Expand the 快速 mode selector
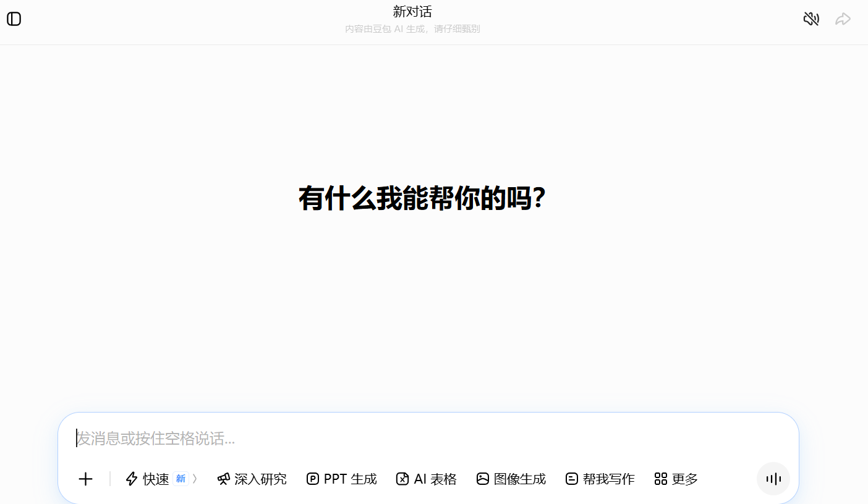 click(161, 479)
